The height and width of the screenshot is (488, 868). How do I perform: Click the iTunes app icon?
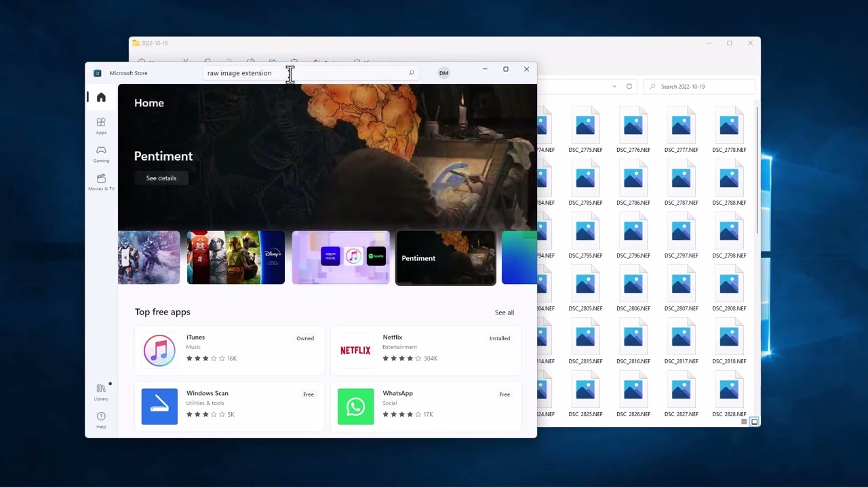click(x=159, y=350)
